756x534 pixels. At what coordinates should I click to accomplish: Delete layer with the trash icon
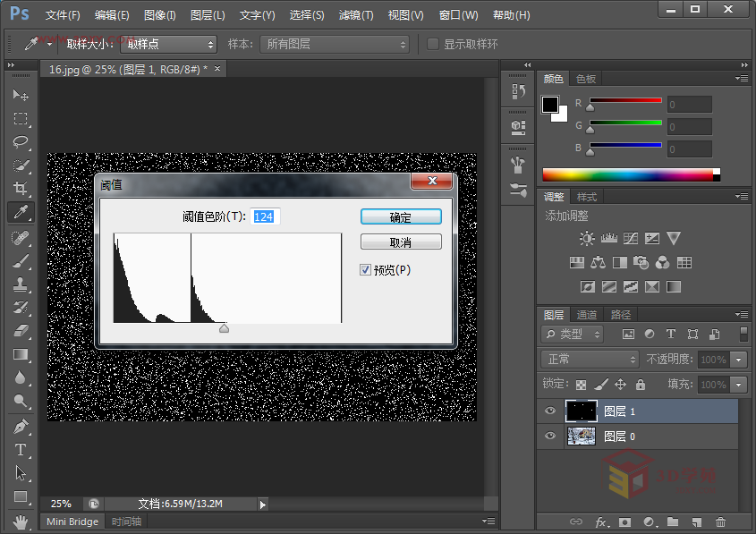coord(720,522)
